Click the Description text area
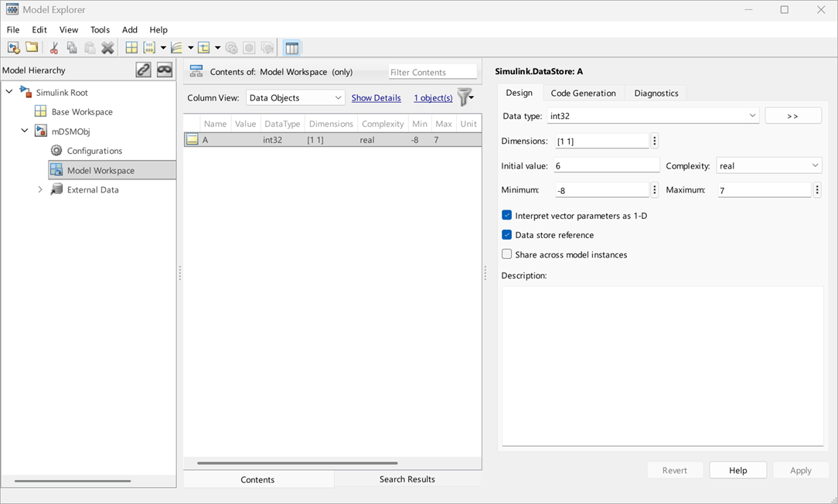The width and height of the screenshot is (838, 504). 663,366
